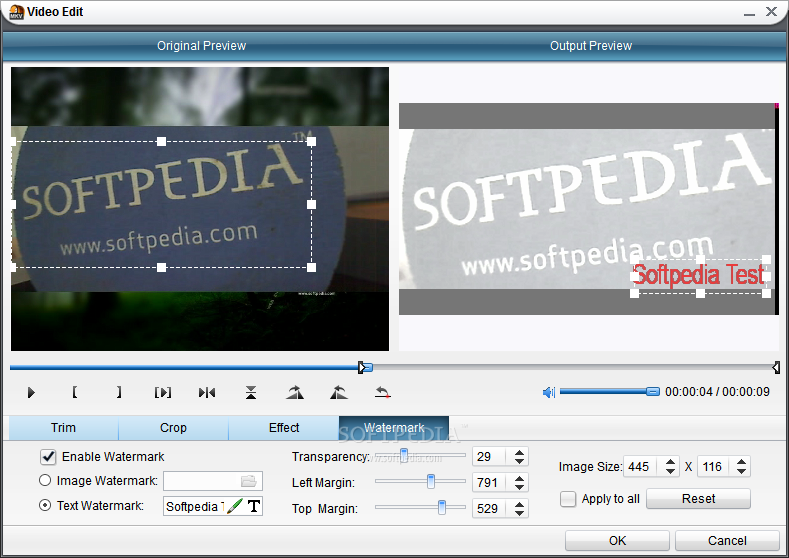Screen dimensions: 789x558
Task: Open the font settings T icon
Action: click(x=254, y=506)
